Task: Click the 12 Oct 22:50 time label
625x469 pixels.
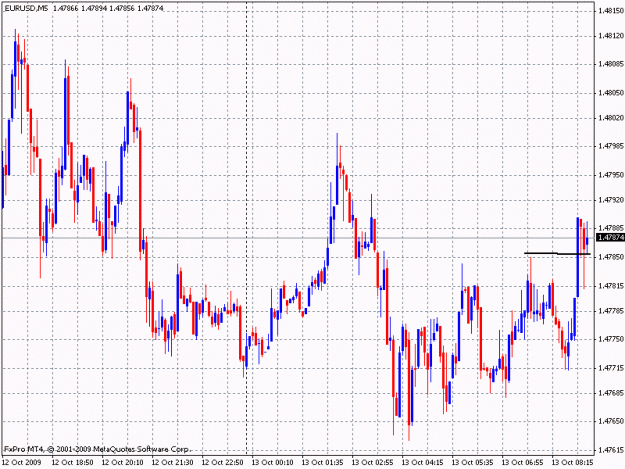Action: (222, 462)
